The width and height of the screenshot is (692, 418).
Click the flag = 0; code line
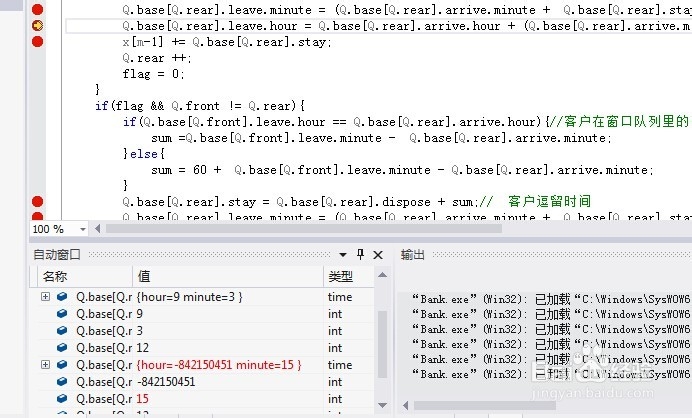(x=153, y=74)
